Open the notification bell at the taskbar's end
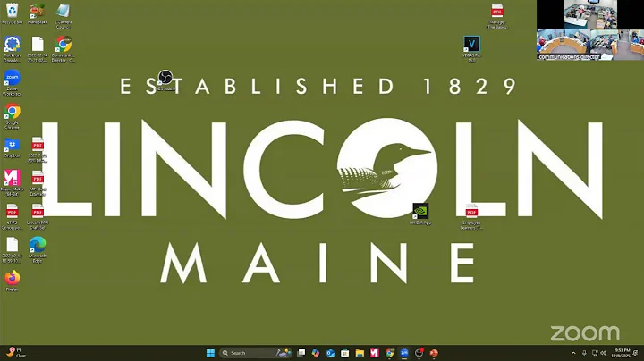This screenshot has width=644, height=361. pos(636,353)
